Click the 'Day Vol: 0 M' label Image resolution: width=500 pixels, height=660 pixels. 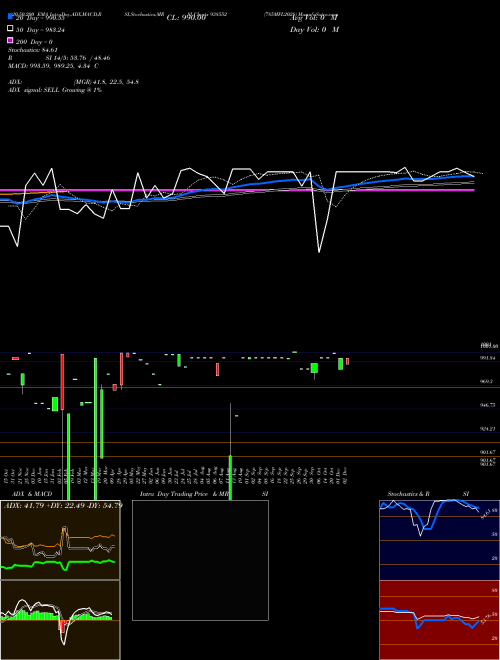click(314, 30)
